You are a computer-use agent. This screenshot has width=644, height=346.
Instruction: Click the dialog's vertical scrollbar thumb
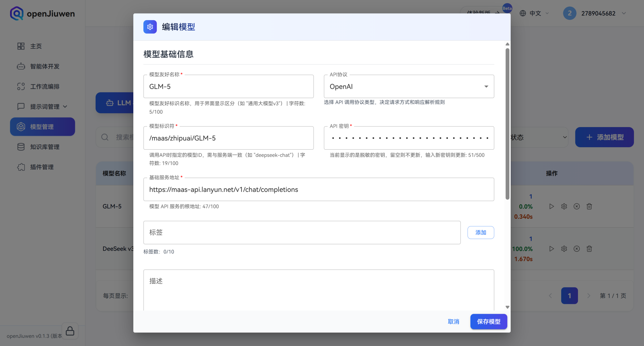coord(507,123)
